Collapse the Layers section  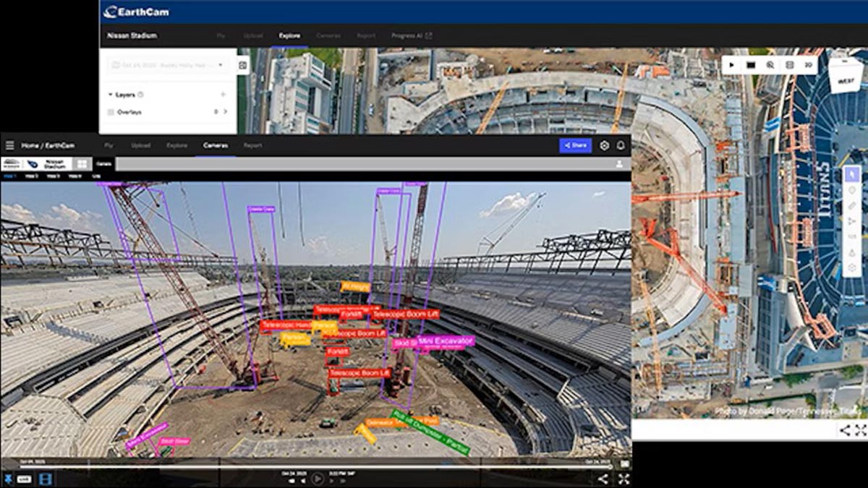110,95
